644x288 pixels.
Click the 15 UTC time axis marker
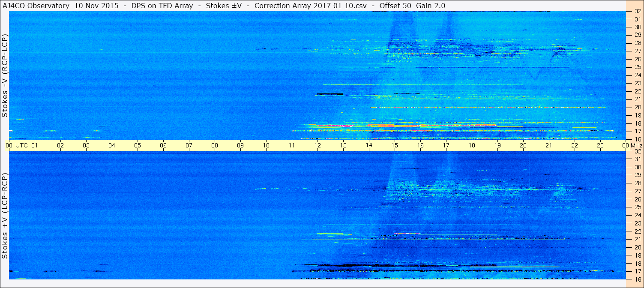coord(395,145)
